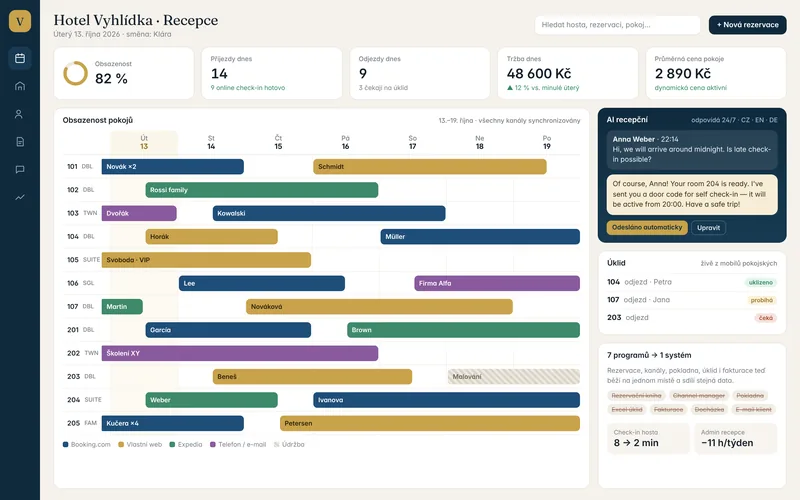The width and height of the screenshot is (800, 500).
Task: Open the Lee reservation bar
Action: pyautogui.click(x=262, y=283)
